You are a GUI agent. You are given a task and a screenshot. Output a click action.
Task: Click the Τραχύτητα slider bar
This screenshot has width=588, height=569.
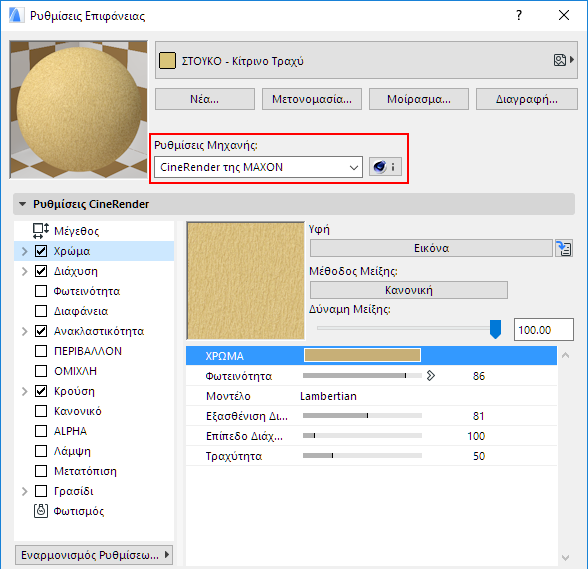pyautogui.click(x=362, y=456)
